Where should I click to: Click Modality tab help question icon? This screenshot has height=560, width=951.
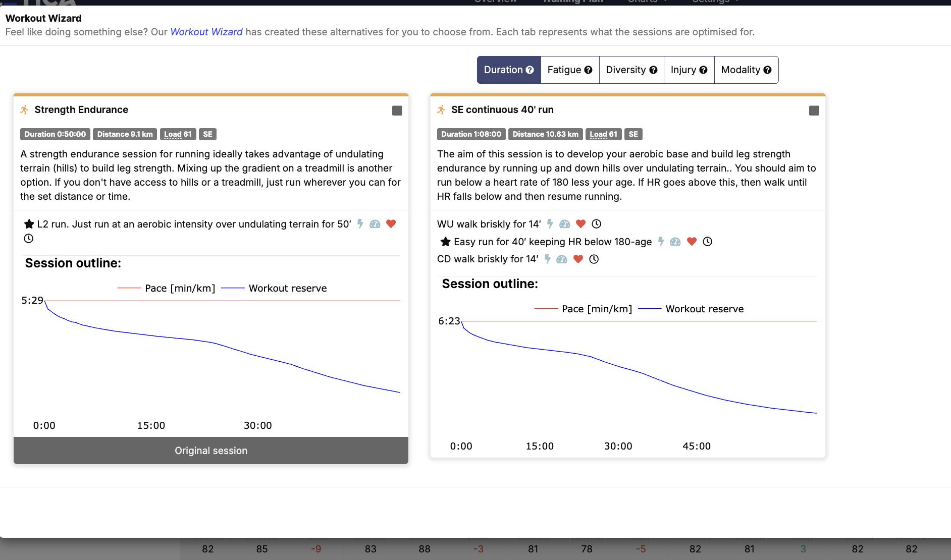click(x=767, y=70)
